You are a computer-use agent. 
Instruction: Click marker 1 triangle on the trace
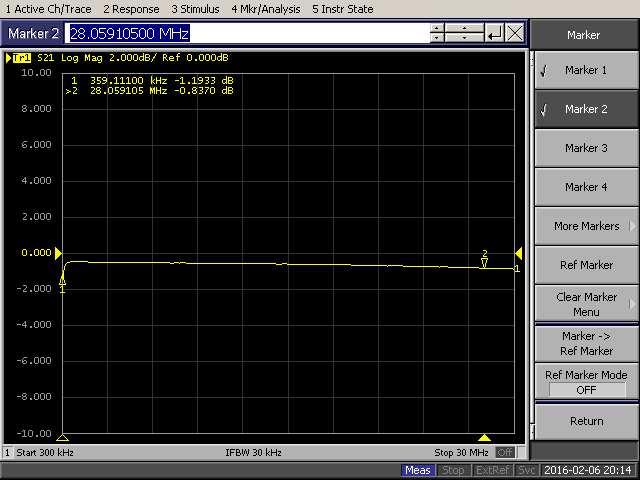[62, 280]
